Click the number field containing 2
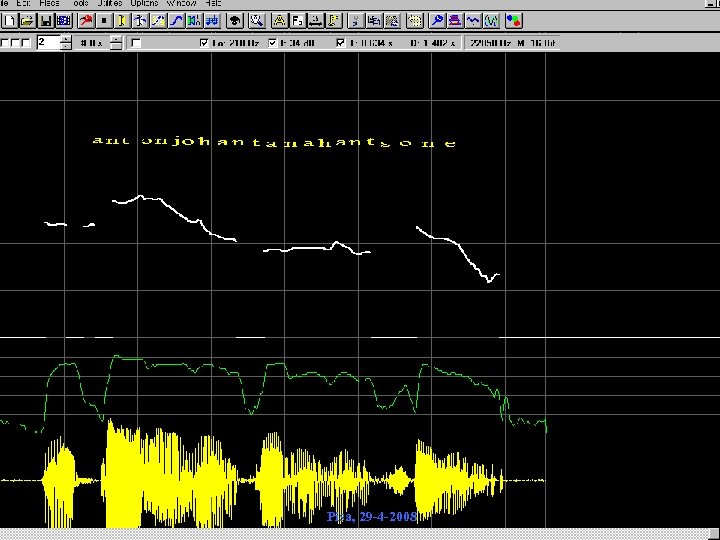The height and width of the screenshot is (540, 720). click(x=48, y=42)
